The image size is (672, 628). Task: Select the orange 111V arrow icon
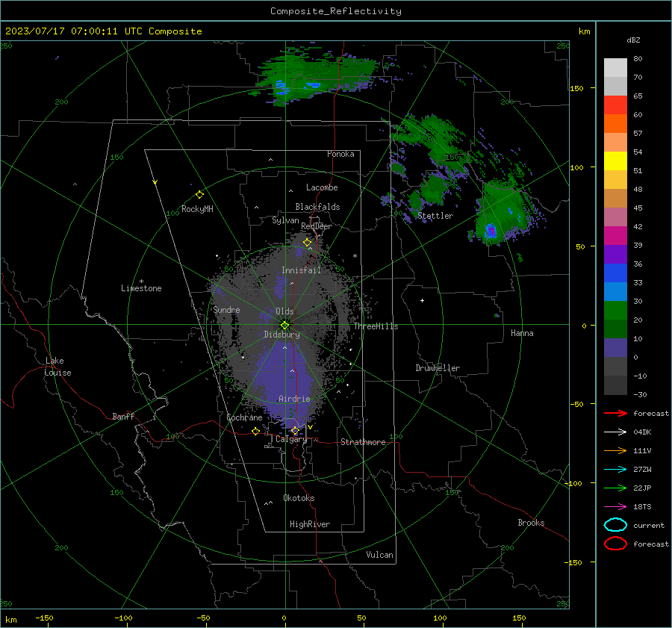(x=615, y=450)
